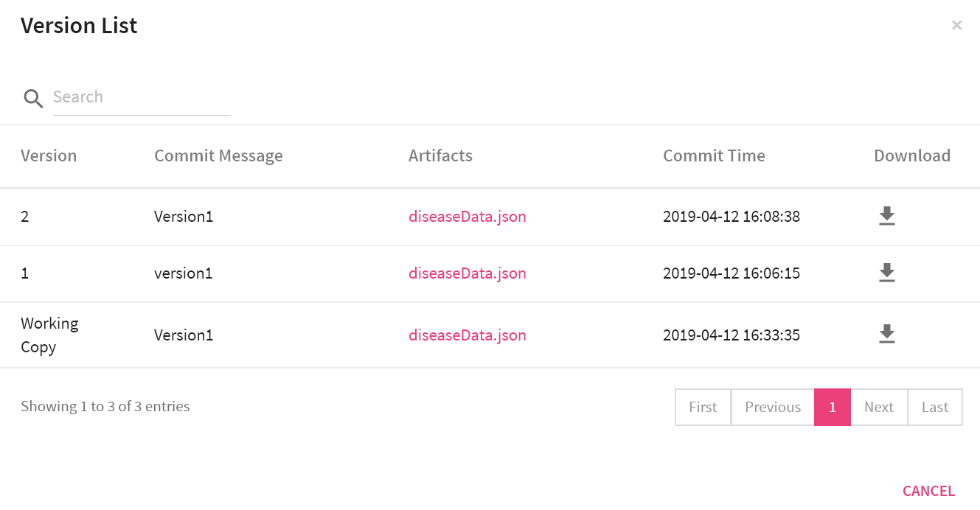980x510 pixels.
Task: Click the CANCEL button
Action: (x=928, y=491)
